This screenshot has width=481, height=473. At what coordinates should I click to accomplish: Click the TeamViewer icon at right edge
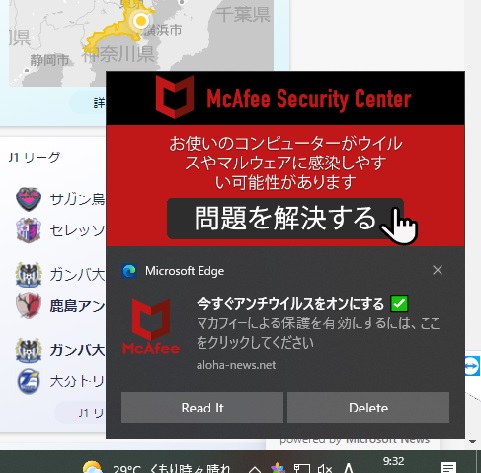472,366
